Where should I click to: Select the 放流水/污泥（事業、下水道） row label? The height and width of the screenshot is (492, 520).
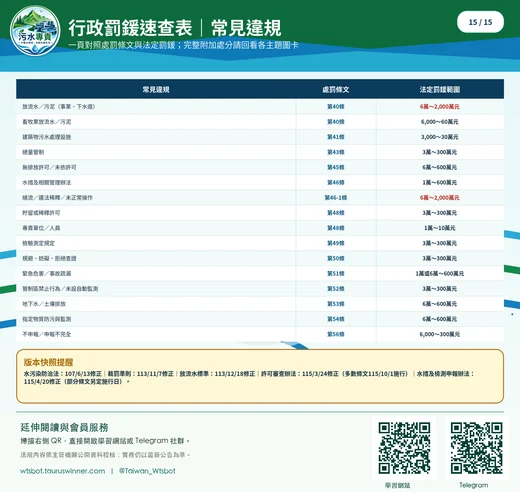point(59,107)
